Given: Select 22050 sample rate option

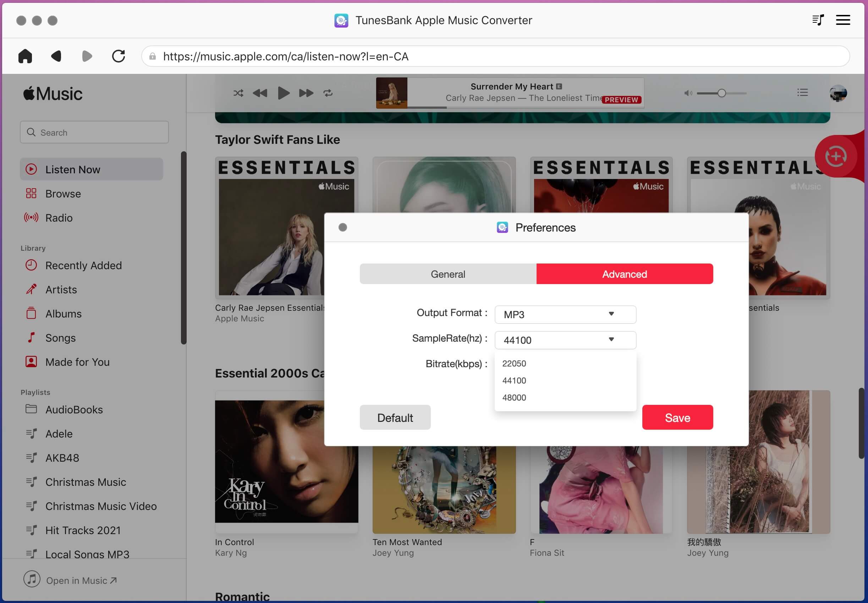Looking at the screenshot, I should click(x=565, y=363).
